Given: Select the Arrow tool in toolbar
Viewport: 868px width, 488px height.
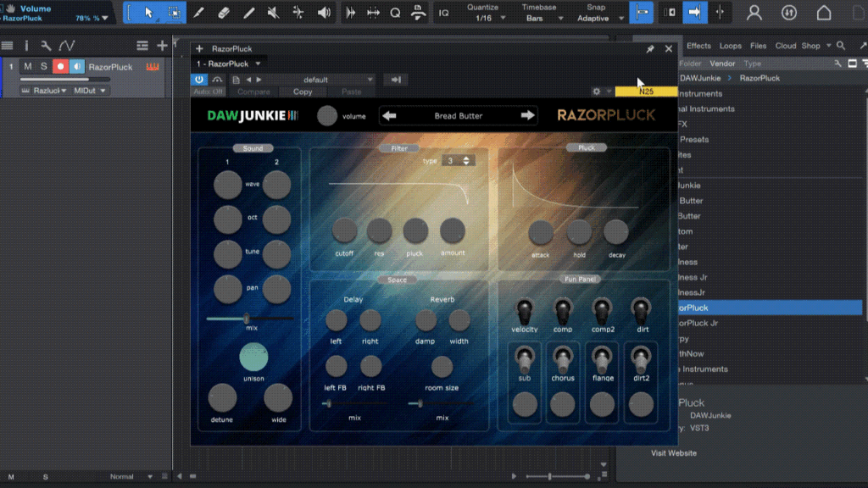Looking at the screenshot, I should click(x=149, y=13).
